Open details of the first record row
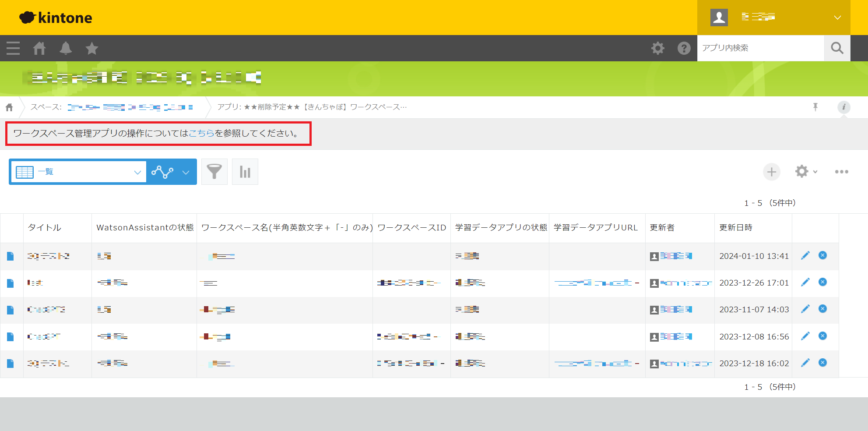 click(x=11, y=256)
